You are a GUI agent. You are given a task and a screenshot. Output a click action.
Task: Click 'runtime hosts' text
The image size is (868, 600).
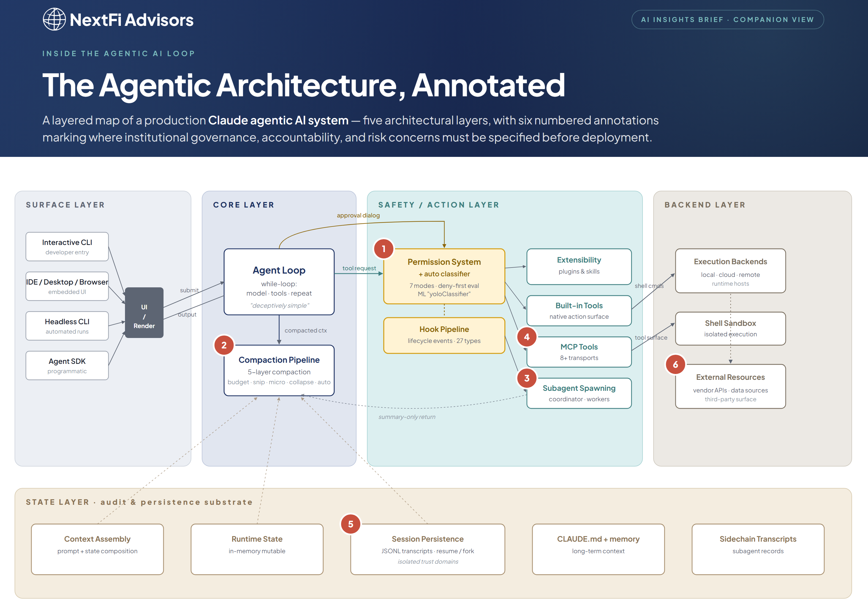point(730,284)
